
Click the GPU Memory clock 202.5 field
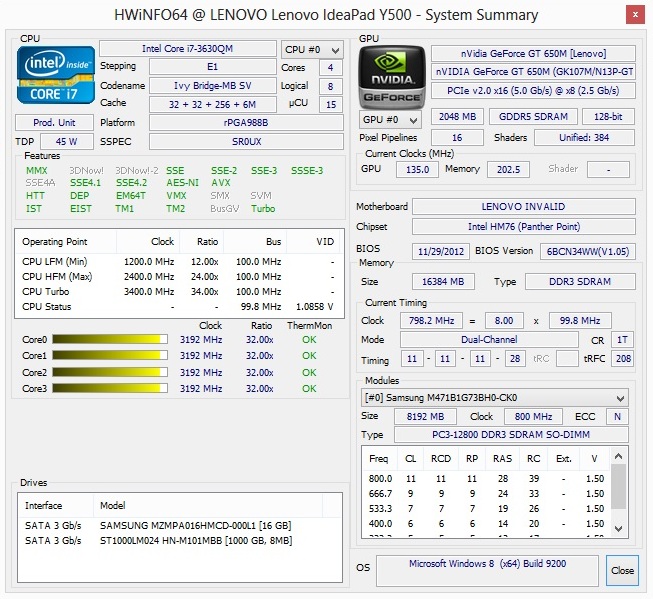click(508, 170)
